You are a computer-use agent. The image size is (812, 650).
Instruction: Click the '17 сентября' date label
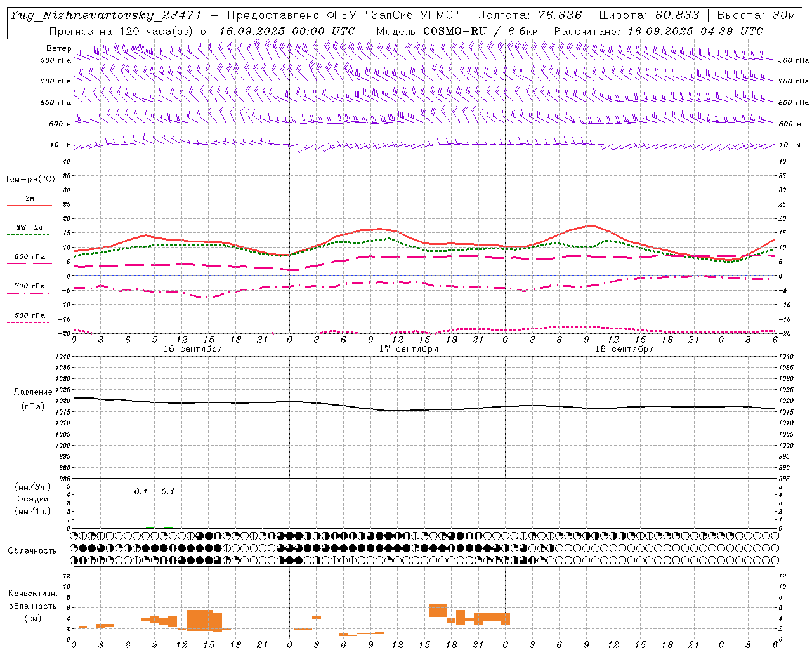(x=409, y=349)
